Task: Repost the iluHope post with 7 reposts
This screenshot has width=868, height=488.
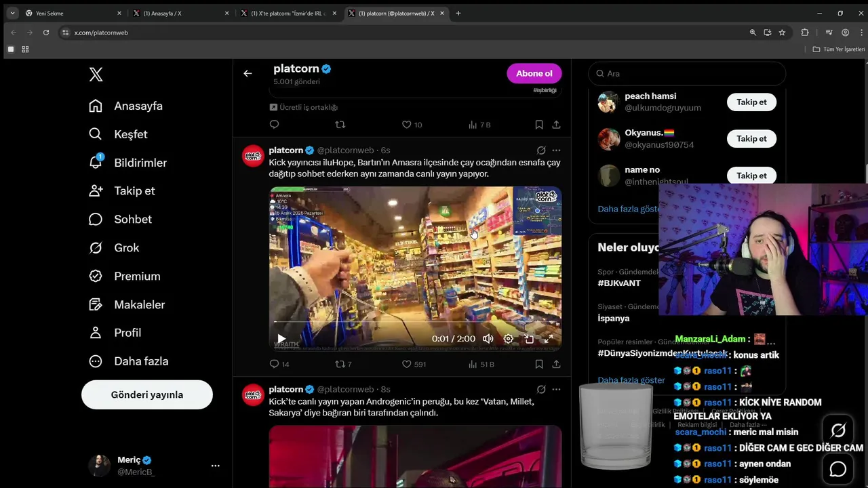Action: pyautogui.click(x=344, y=364)
